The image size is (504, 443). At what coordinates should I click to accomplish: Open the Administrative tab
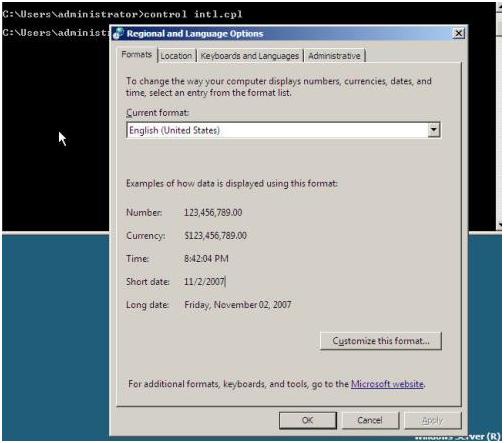(x=334, y=56)
